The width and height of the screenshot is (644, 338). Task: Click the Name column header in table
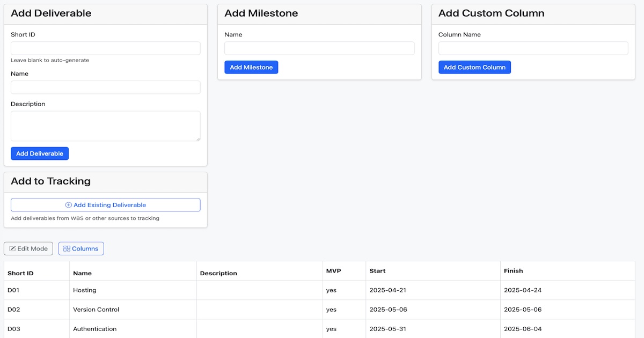click(133, 271)
